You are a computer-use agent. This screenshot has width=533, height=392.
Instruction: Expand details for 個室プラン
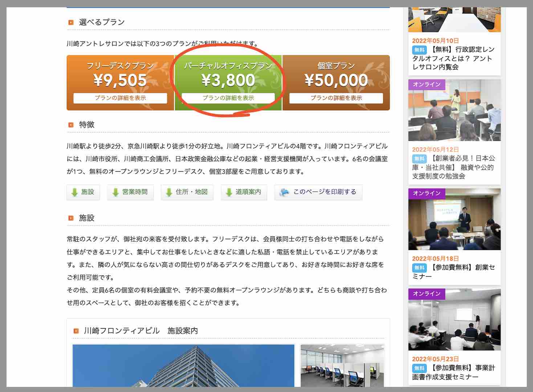(335, 98)
